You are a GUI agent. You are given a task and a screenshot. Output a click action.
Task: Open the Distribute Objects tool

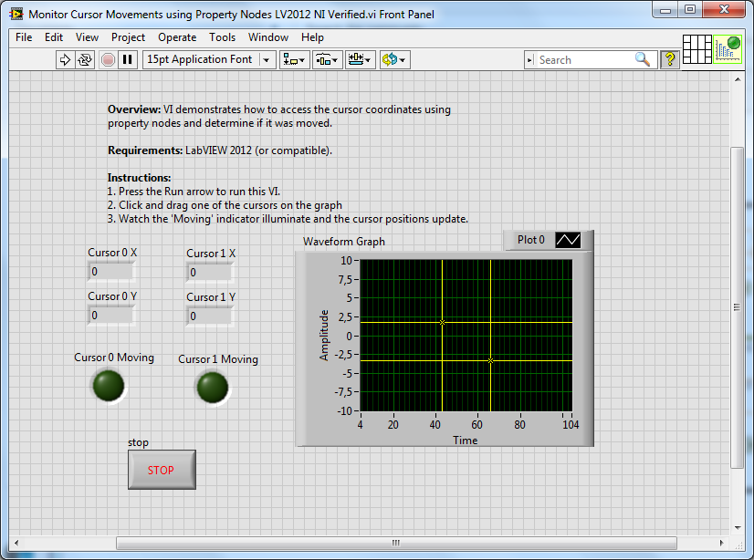tap(328, 59)
